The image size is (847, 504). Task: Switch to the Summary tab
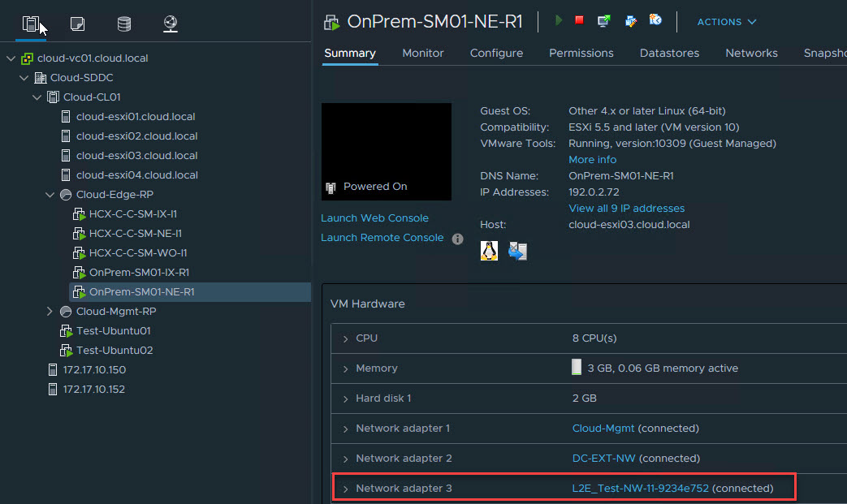point(350,53)
